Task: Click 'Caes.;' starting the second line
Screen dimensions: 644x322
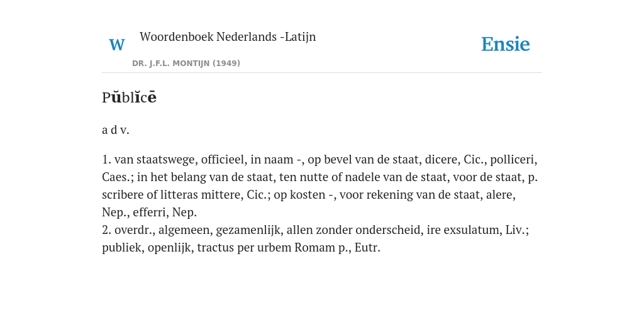Action: [x=118, y=177]
